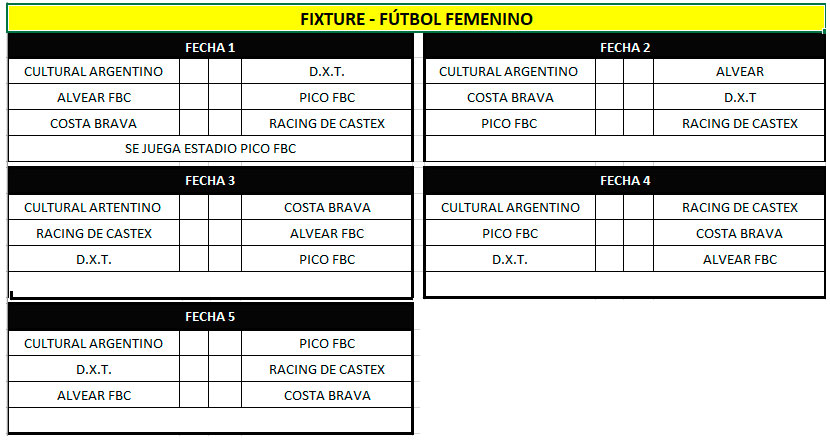Image resolution: width=830 pixels, height=440 pixels.
Task: Click COSTA BRAVA cell in FECHA 2
Action: 509,98
